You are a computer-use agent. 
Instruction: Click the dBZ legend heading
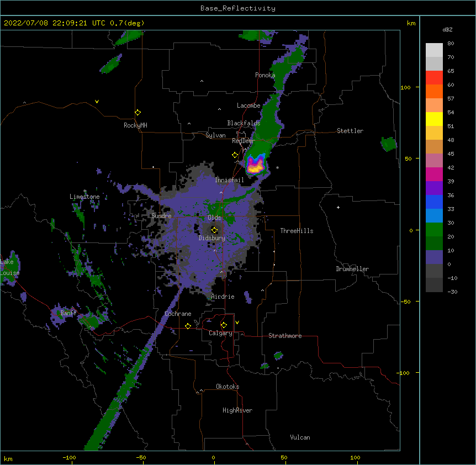click(447, 30)
